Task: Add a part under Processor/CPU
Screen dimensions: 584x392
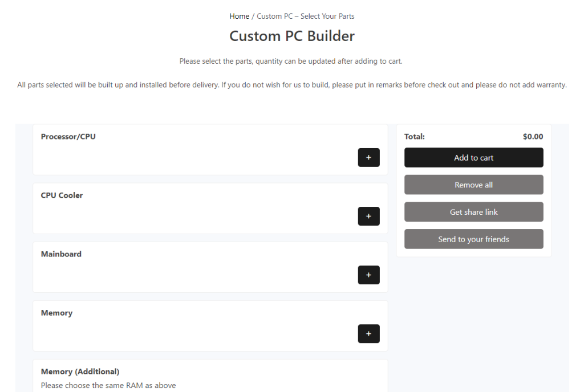Action: point(369,157)
